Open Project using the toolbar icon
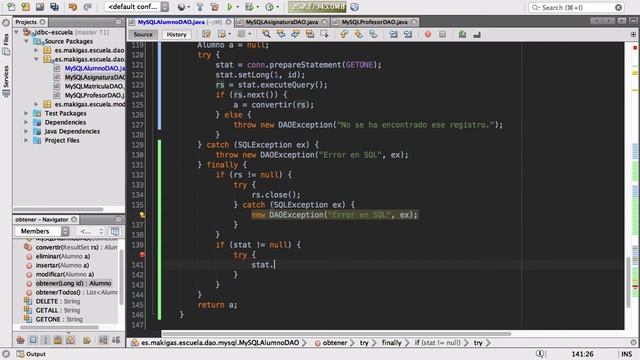 40,7
